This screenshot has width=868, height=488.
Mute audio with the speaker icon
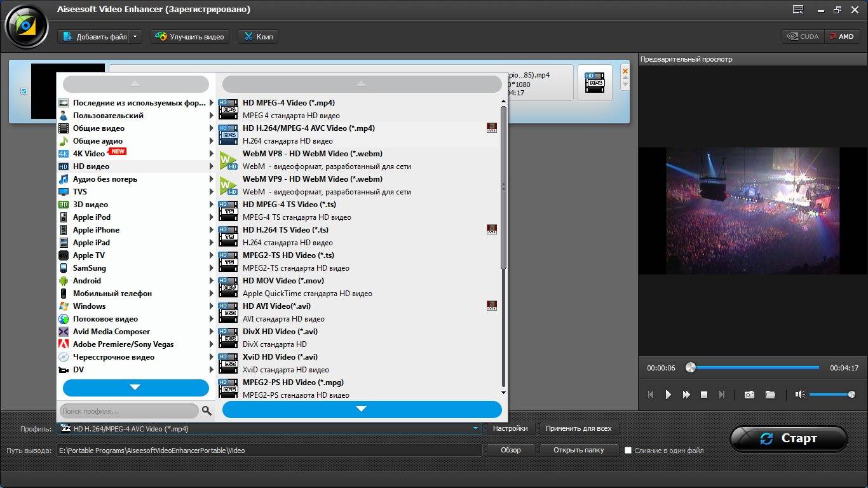799,395
